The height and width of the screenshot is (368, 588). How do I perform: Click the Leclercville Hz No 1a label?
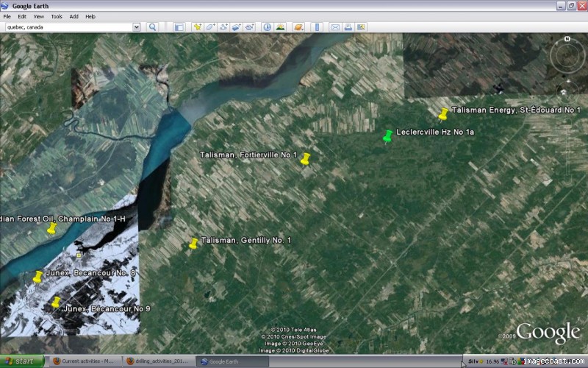(x=435, y=132)
